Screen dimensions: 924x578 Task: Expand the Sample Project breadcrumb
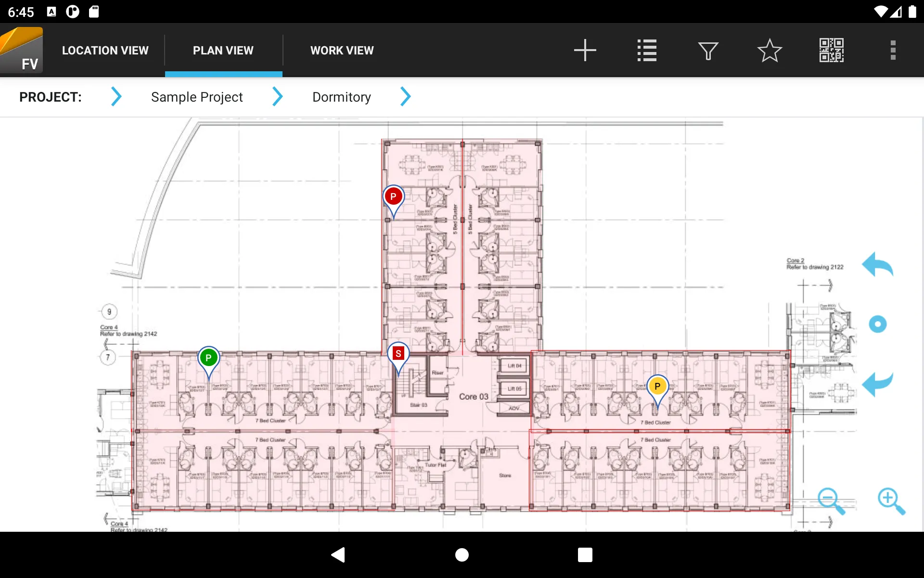277,96
